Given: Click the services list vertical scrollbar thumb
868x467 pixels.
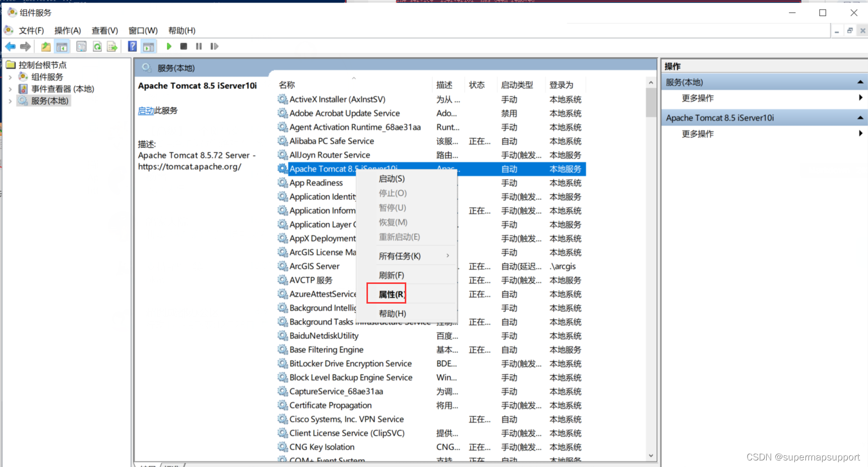Looking at the screenshot, I should point(651,102).
